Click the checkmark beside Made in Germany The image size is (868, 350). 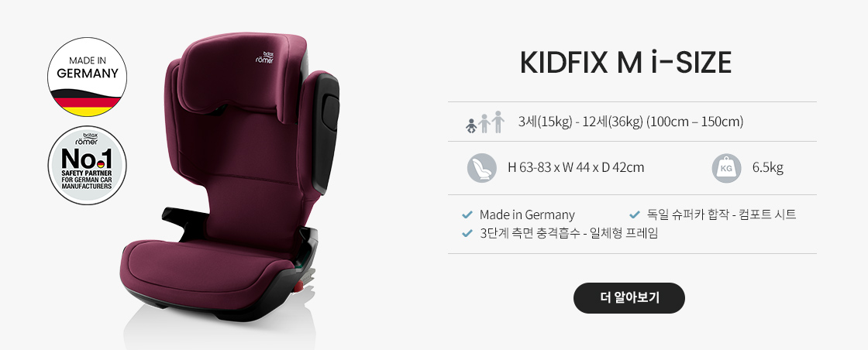click(x=467, y=214)
